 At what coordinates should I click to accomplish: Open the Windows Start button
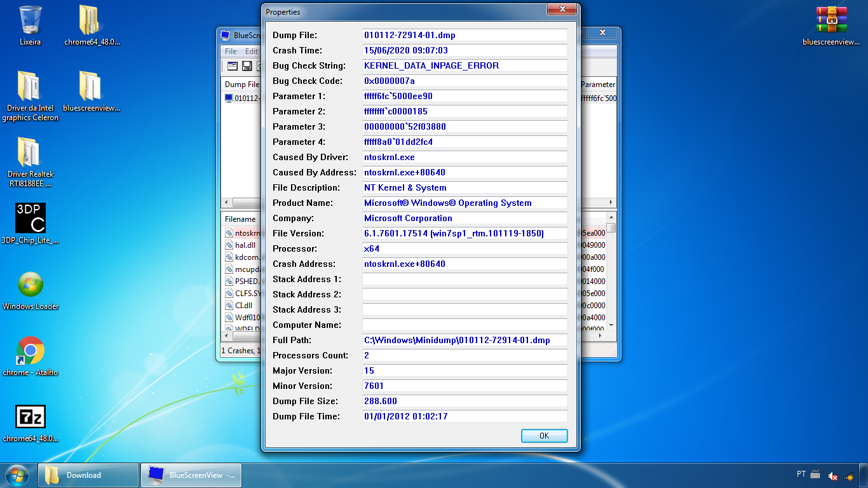point(17,475)
